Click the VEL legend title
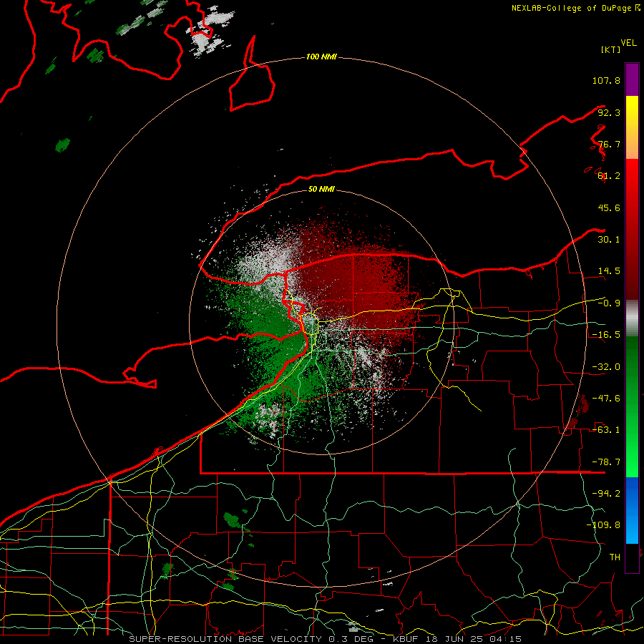 pos(629,43)
